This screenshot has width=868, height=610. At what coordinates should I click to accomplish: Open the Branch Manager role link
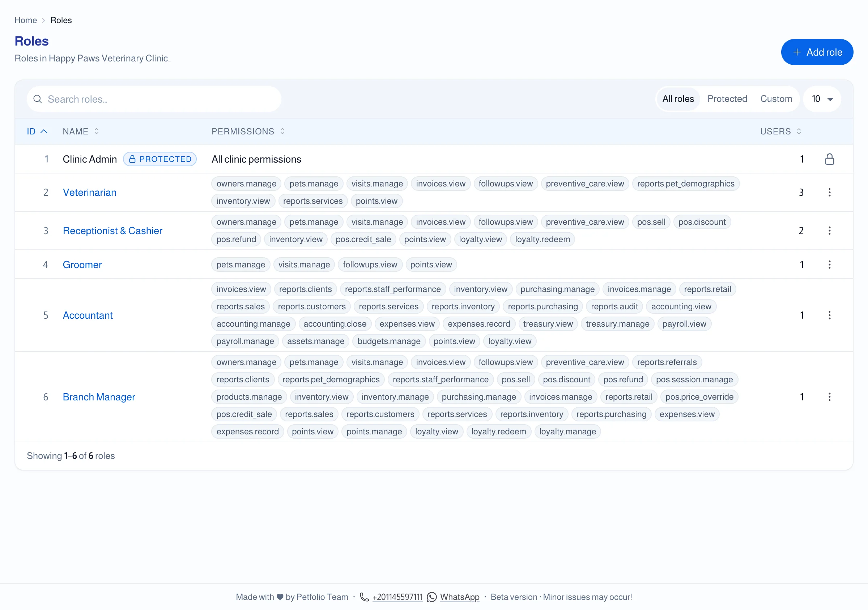tap(99, 396)
